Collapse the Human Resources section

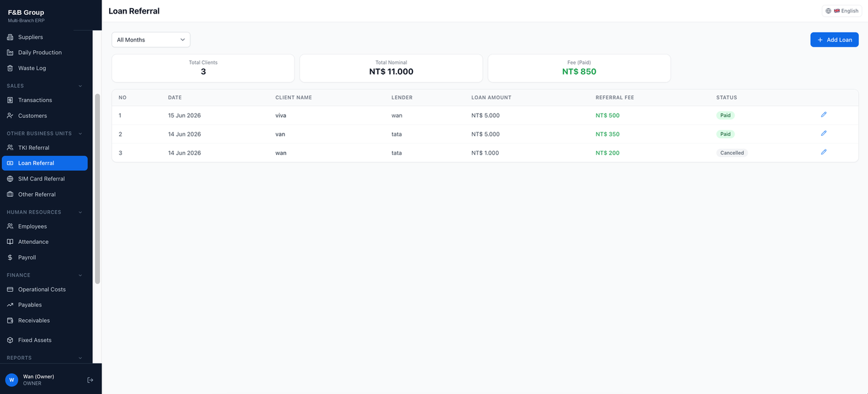80,212
